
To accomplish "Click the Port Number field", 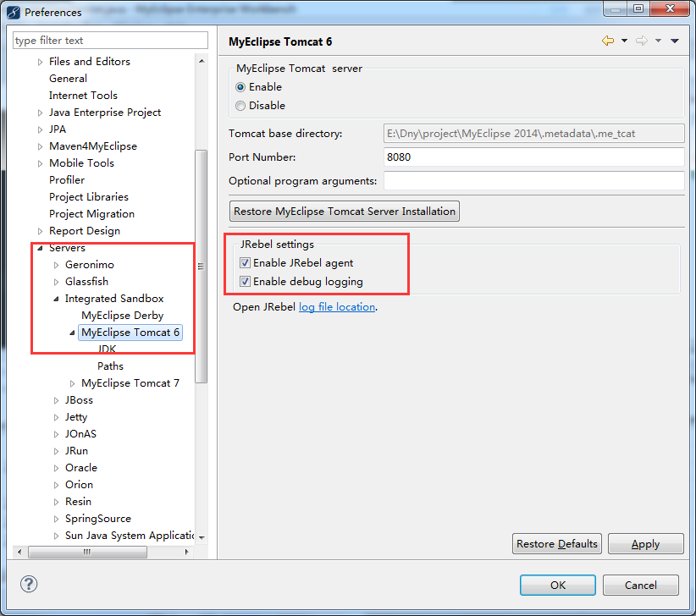I will point(534,157).
